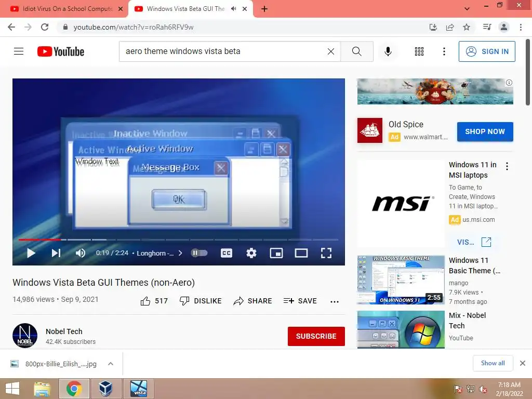This screenshot has height=399, width=532.
Task: Click the muted volume tray icon
Action: tap(483, 389)
